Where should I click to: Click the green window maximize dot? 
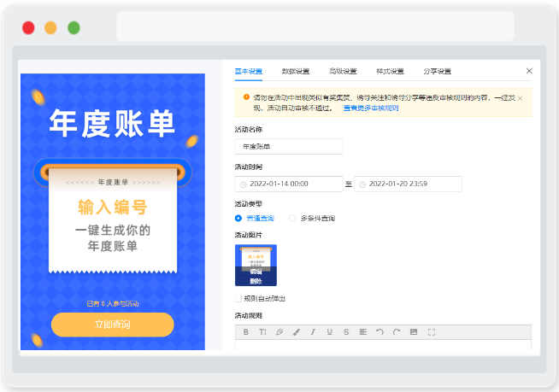(74, 28)
